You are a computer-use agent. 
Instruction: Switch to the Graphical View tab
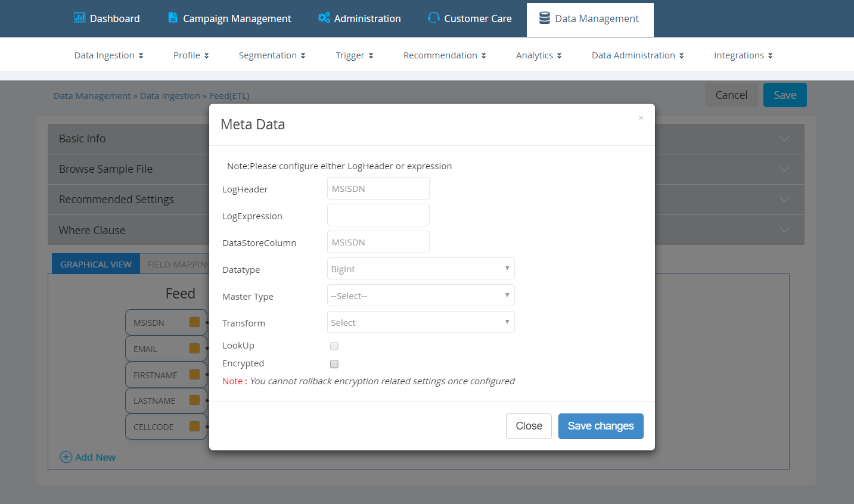point(96,264)
